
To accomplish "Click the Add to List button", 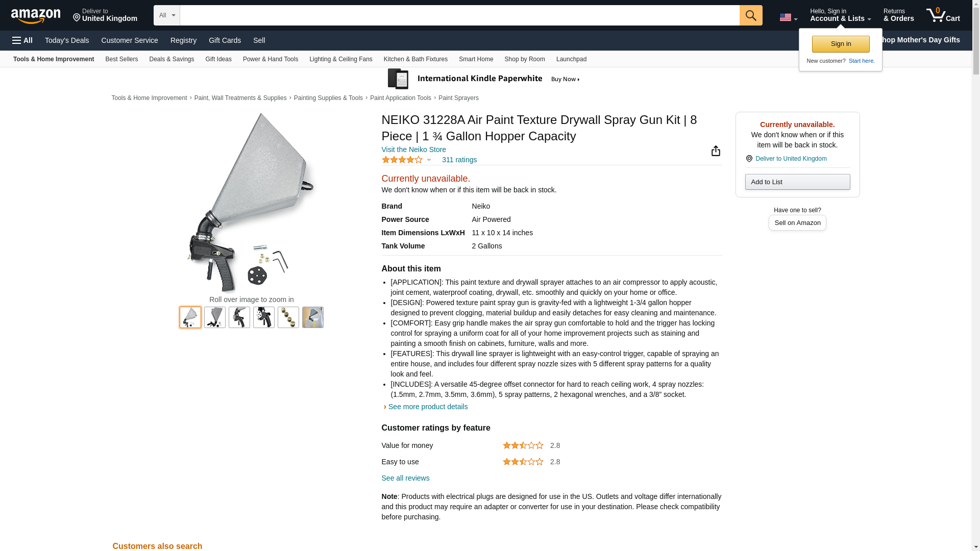I will pyautogui.click(x=797, y=182).
